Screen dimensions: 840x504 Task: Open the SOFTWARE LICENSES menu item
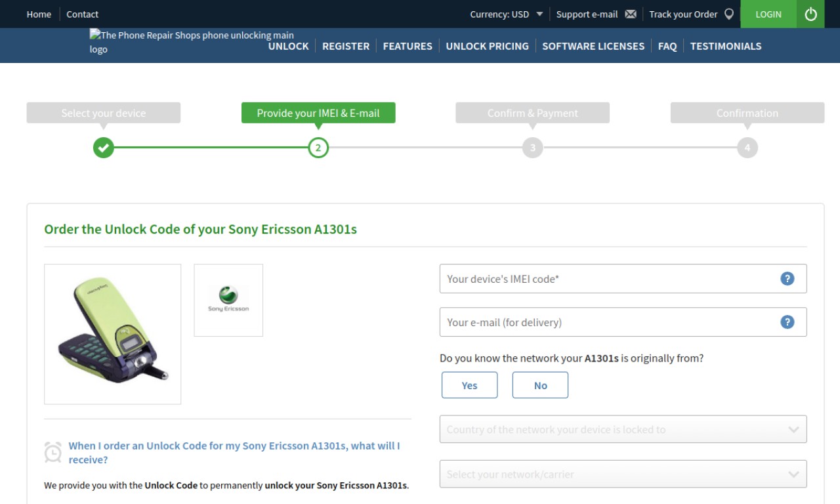[x=593, y=46]
